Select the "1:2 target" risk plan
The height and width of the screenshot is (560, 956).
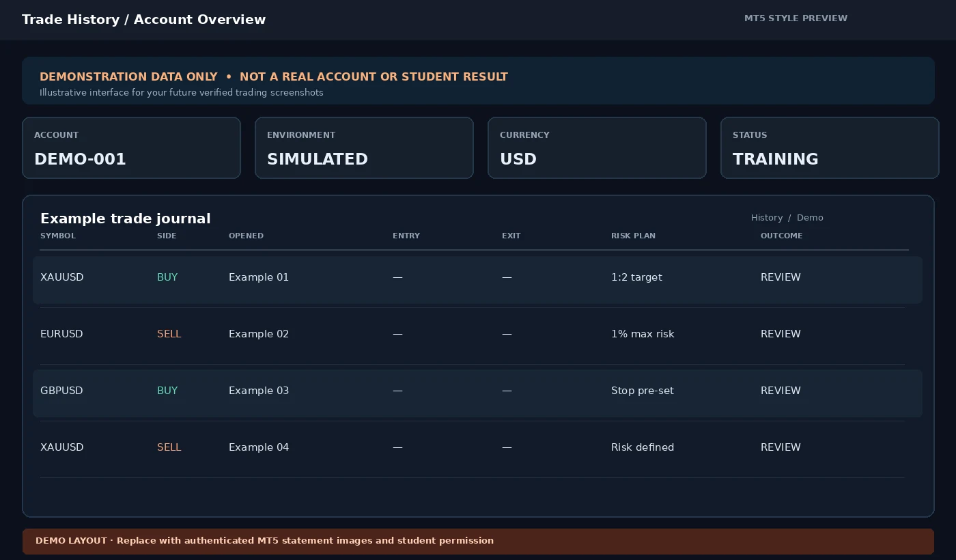(x=636, y=277)
